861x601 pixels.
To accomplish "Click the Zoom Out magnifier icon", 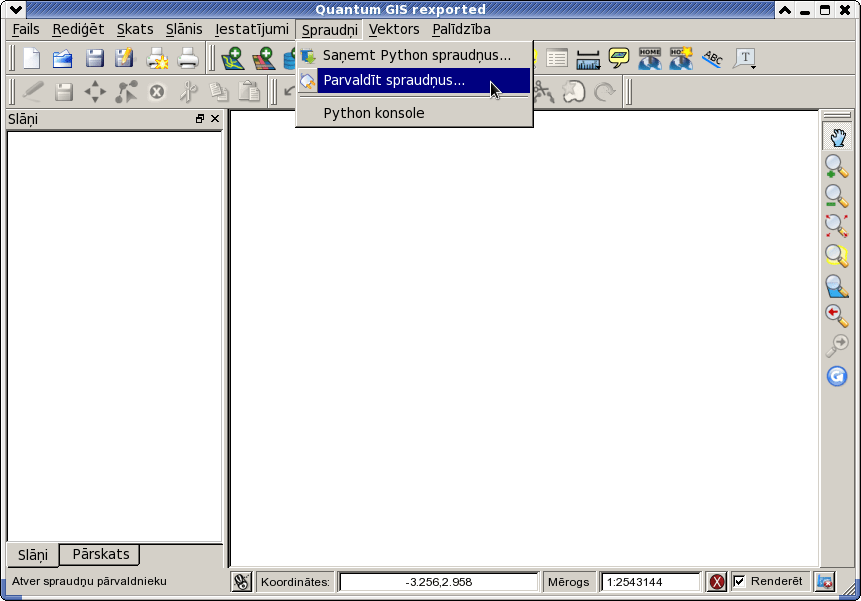I will click(x=836, y=196).
